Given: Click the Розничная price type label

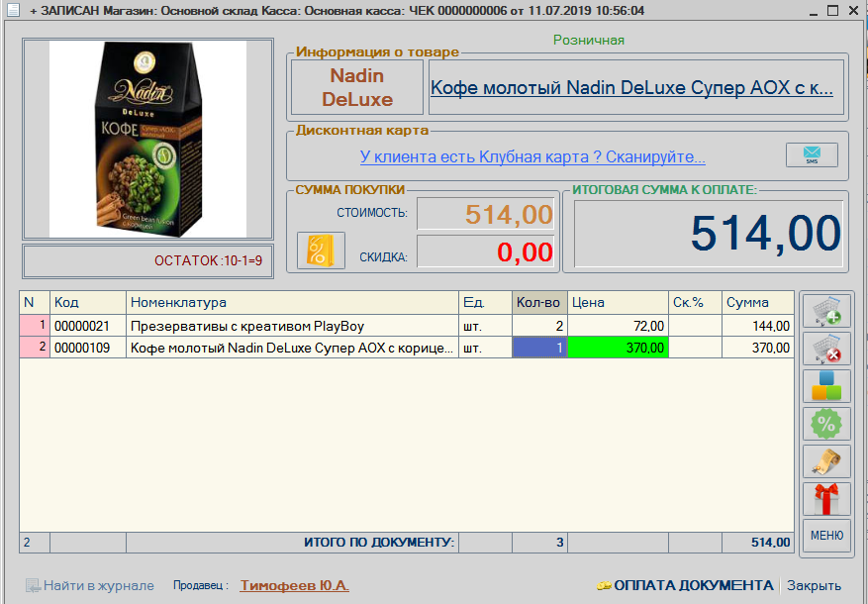Looking at the screenshot, I should [589, 40].
